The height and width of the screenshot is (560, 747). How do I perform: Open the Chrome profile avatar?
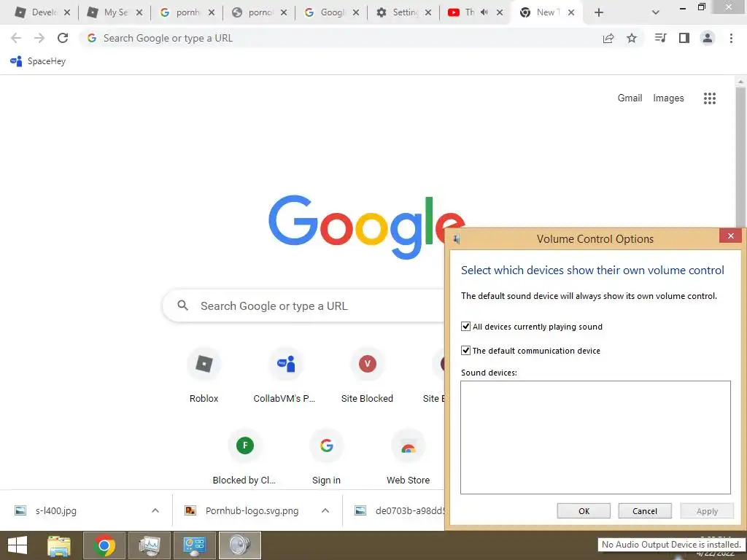[x=708, y=38]
